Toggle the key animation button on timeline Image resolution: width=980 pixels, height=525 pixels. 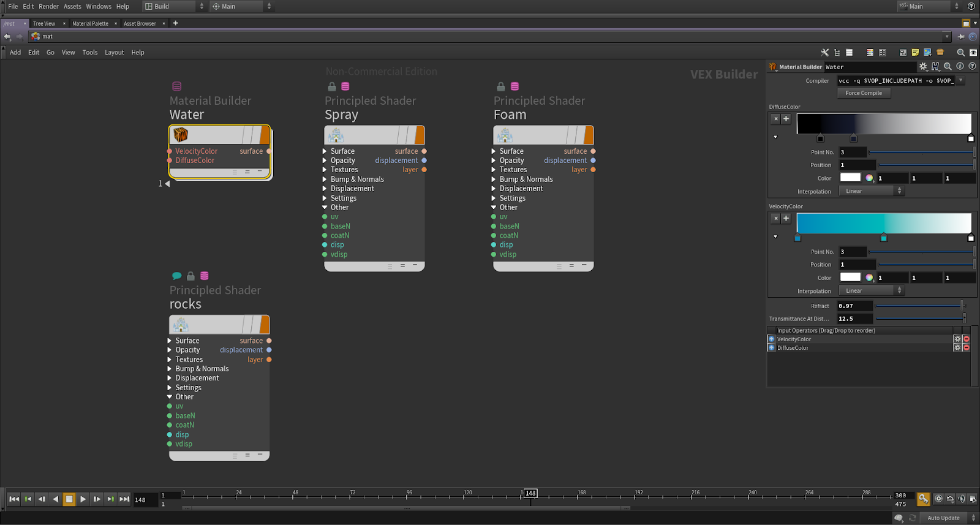pos(923,499)
